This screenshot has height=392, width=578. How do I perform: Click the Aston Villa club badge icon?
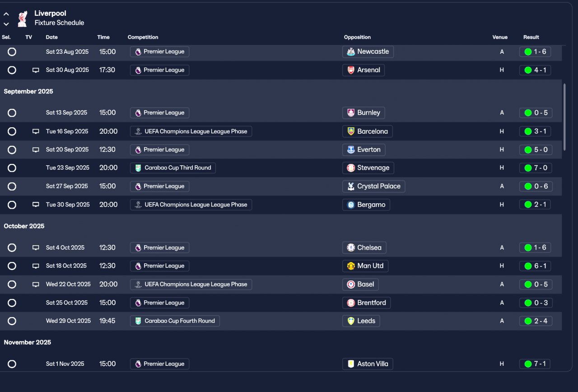pos(351,364)
